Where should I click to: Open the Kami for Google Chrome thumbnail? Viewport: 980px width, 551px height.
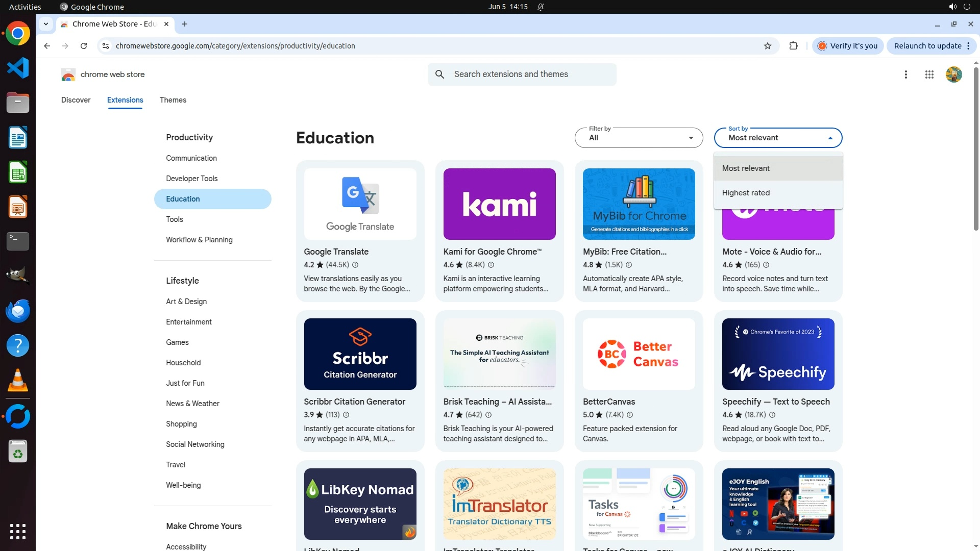click(499, 204)
